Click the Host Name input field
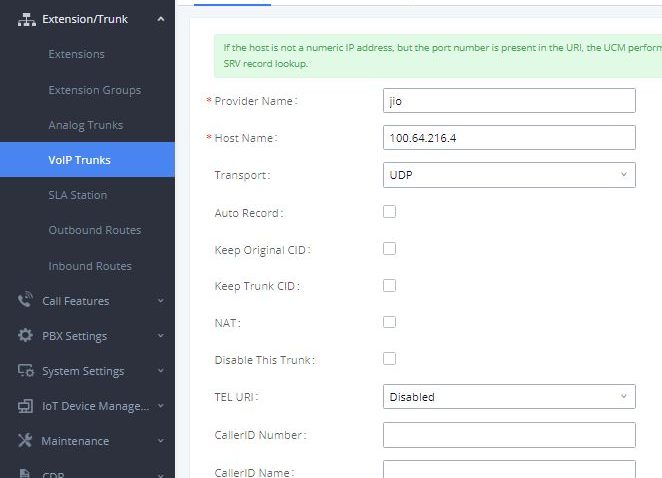Screen dimensions: 662x478 (x=509, y=137)
